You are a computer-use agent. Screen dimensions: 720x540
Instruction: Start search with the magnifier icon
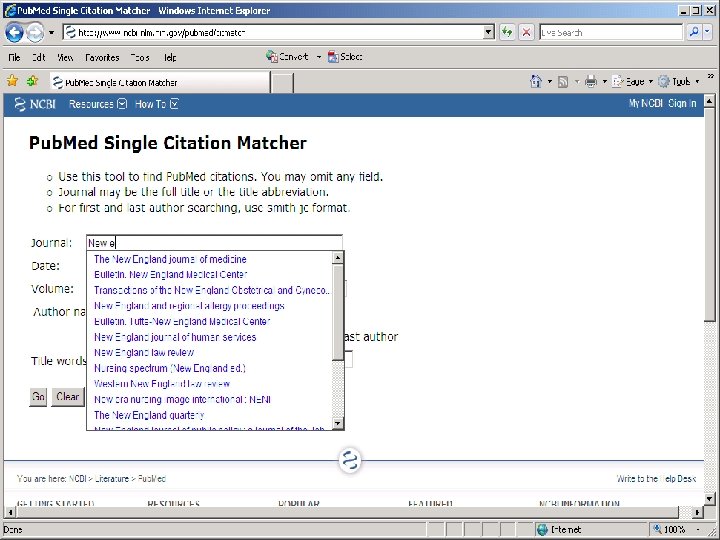coord(694,32)
